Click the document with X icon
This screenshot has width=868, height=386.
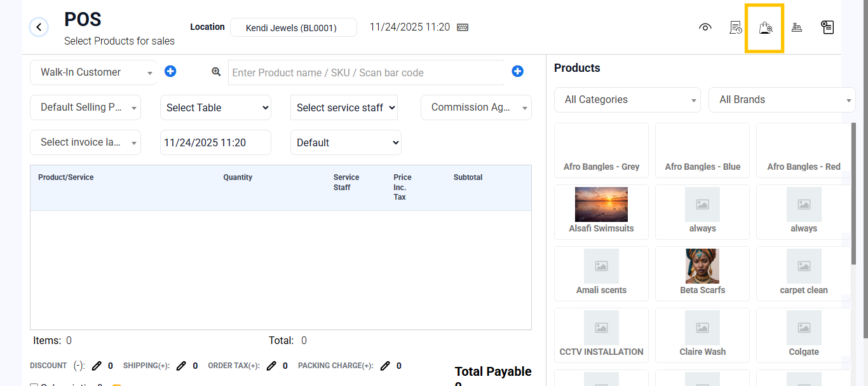point(827,27)
